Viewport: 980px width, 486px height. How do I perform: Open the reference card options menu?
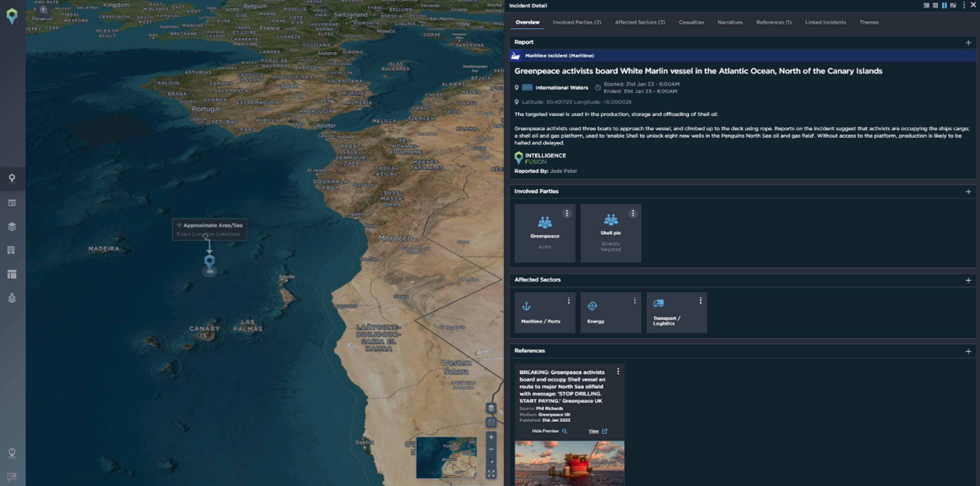pos(618,371)
